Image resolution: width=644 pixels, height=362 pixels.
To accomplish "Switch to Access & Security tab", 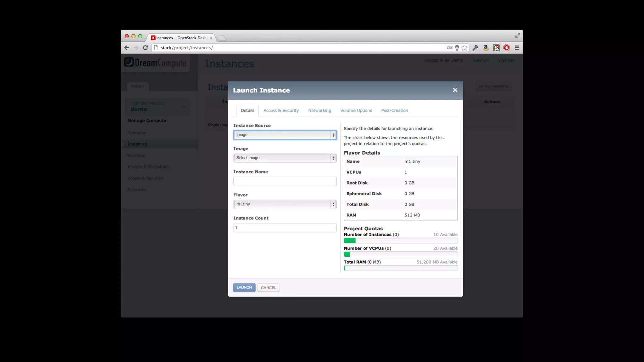I will (x=281, y=111).
